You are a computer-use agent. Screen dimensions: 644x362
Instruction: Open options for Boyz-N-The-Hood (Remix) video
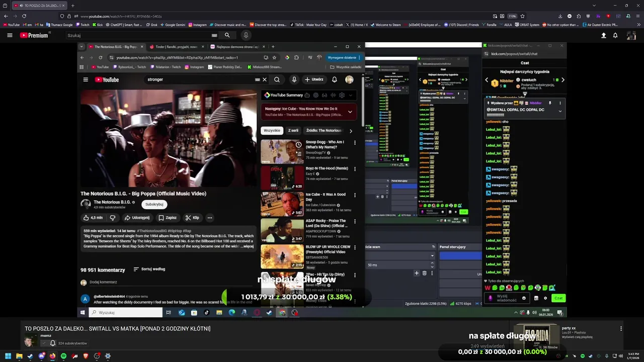point(355,169)
